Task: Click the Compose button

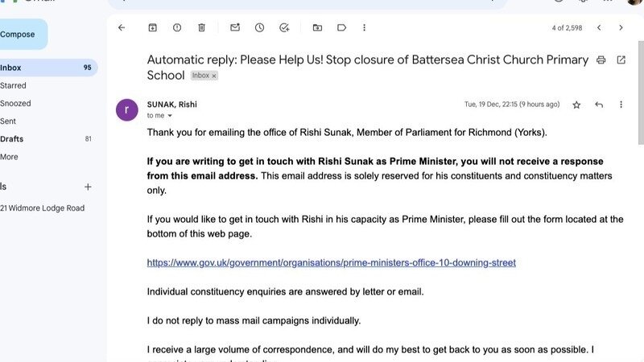Action: (18, 35)
